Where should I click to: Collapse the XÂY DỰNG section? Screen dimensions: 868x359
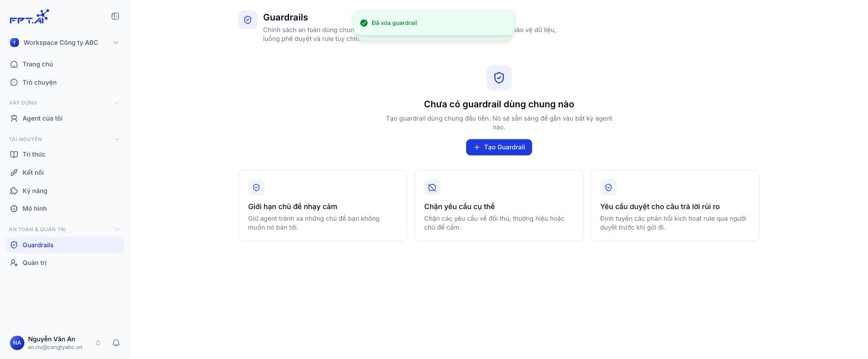pyautogui.click(x=117, y=103)
